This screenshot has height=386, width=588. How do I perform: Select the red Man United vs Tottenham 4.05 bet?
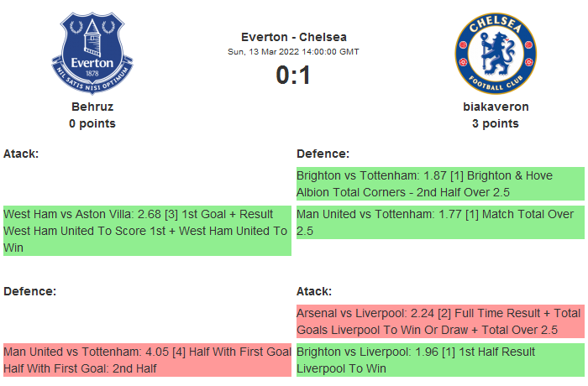[x=146, y=360]
